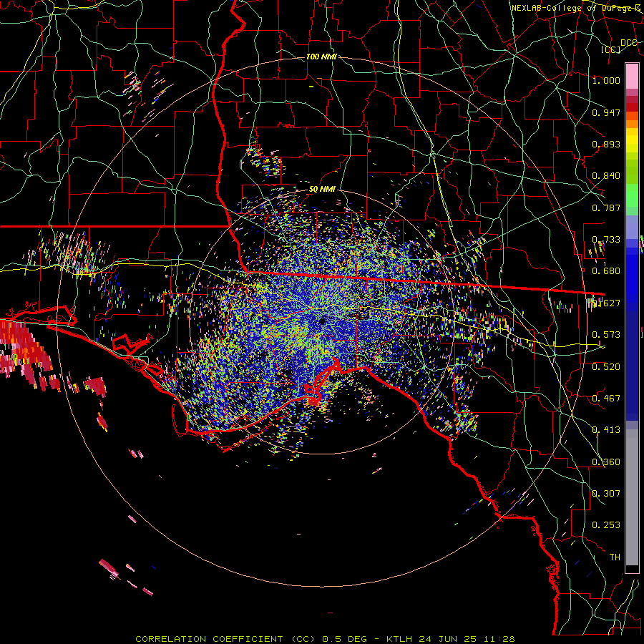This screenshot has width=644, height=644.
Task: Select the 0.680 scale value
Action: [606, 271]
